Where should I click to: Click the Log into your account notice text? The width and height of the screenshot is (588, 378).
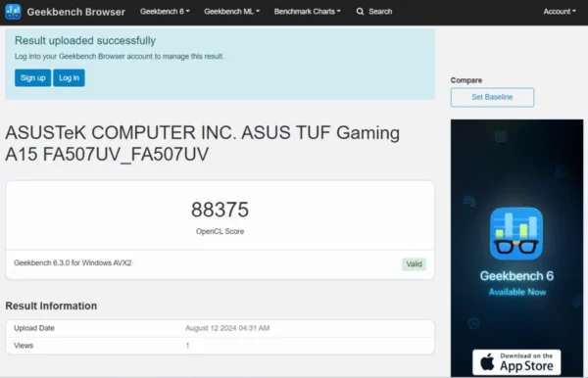(x=120, y=56)
